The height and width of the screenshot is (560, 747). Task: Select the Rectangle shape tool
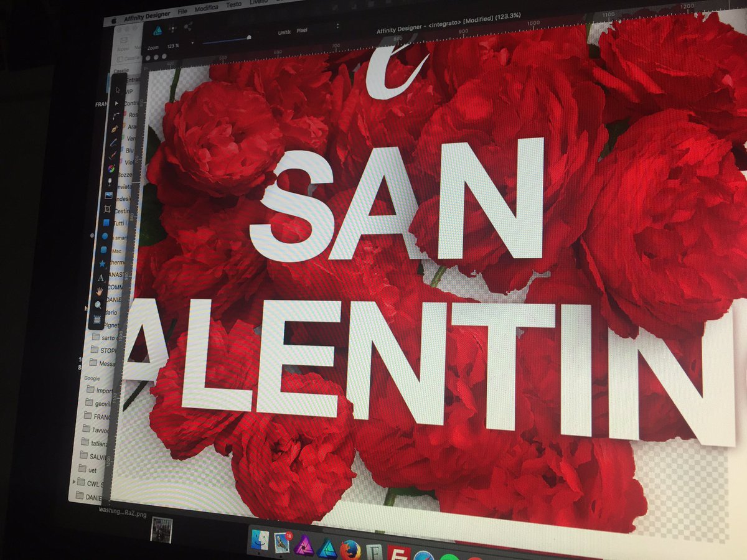106,222
